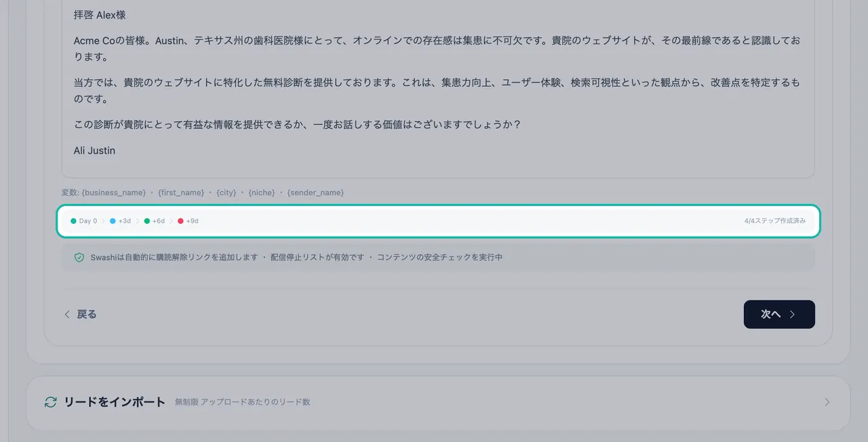
Task: Click the {sender_name} variable
Action: [x=315, y=193]
